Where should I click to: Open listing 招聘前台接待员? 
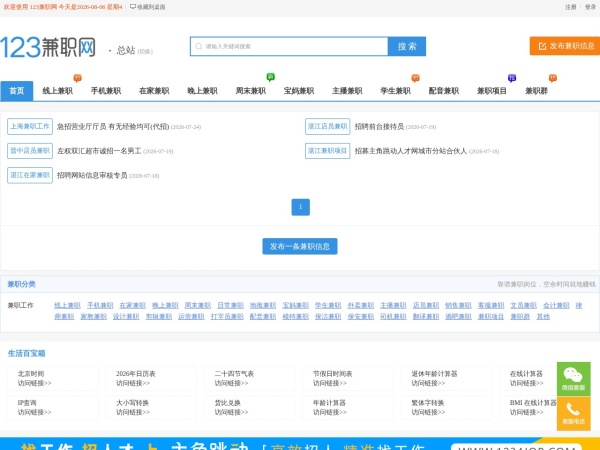[x=379, y=126]
